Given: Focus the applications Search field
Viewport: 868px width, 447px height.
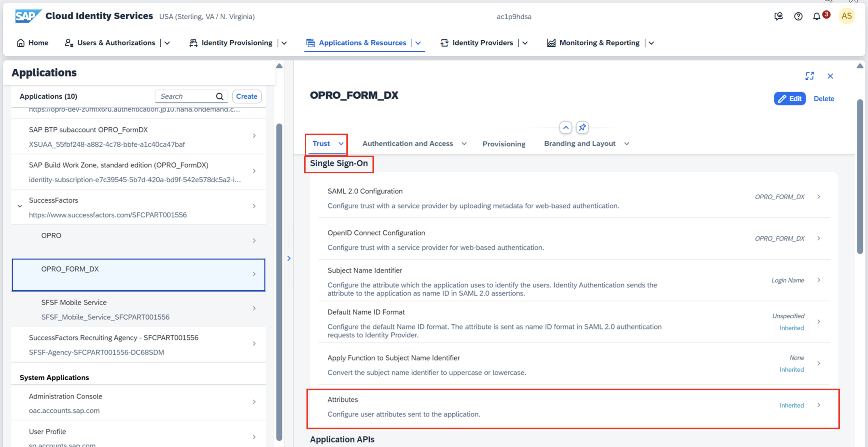Looking at the screenshot, I should point(185,97).
